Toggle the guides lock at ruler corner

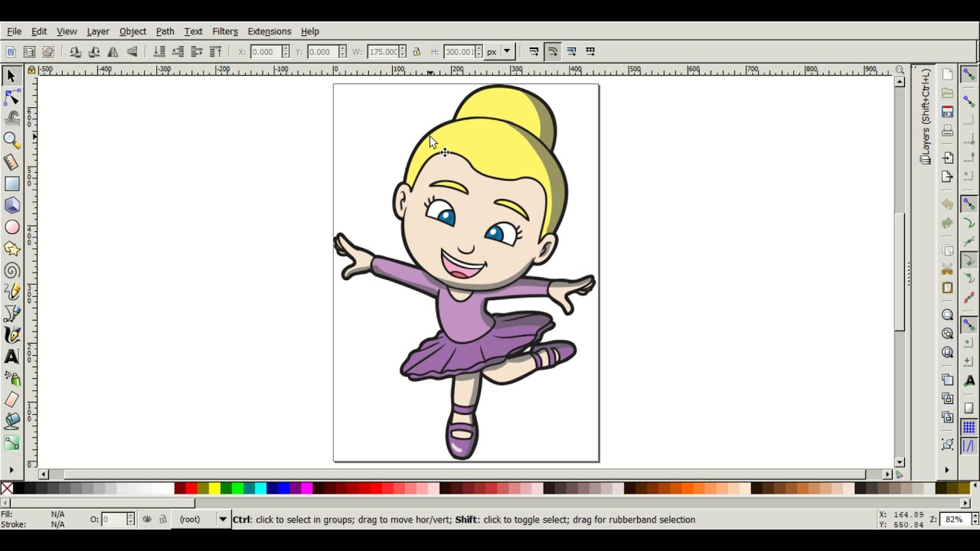pyautogui.click(x=31, y=70)
